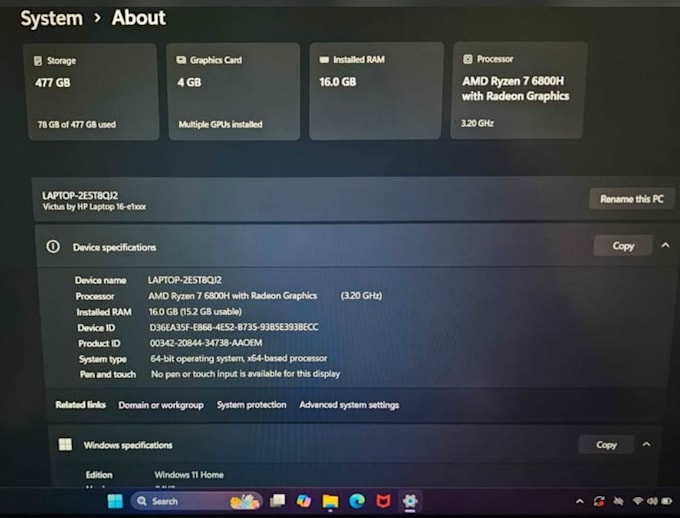
Task: Click the taskbar Search box
Action: tap(196, 502)
